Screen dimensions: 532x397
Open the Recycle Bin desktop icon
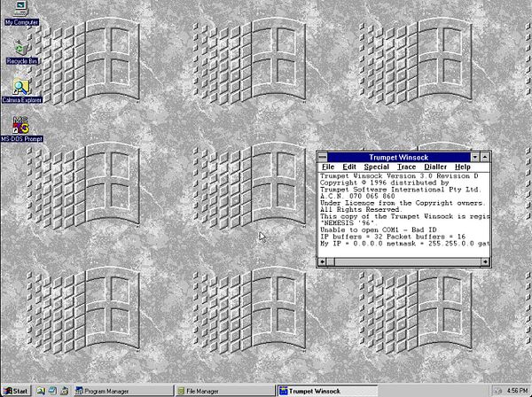(x=21, y=52)
